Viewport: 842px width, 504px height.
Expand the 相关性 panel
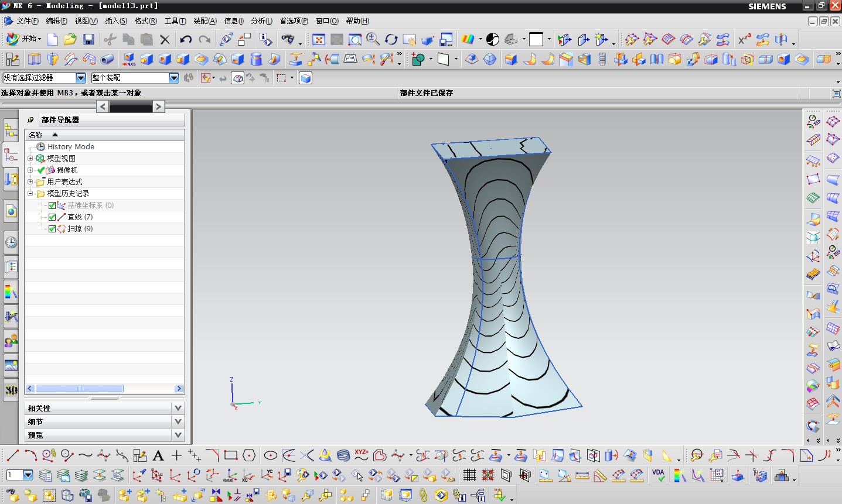coord(178,408)
